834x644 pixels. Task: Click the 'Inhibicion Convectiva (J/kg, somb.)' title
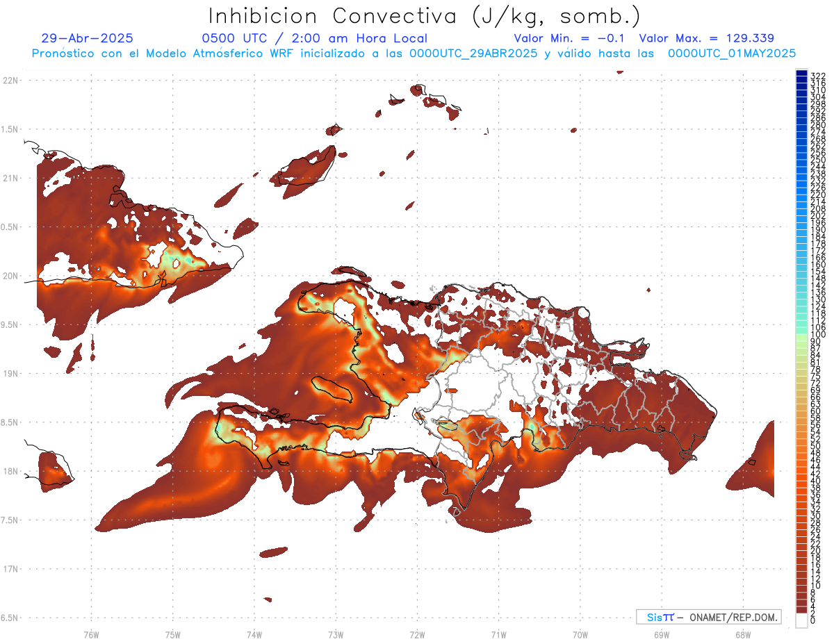425,16
